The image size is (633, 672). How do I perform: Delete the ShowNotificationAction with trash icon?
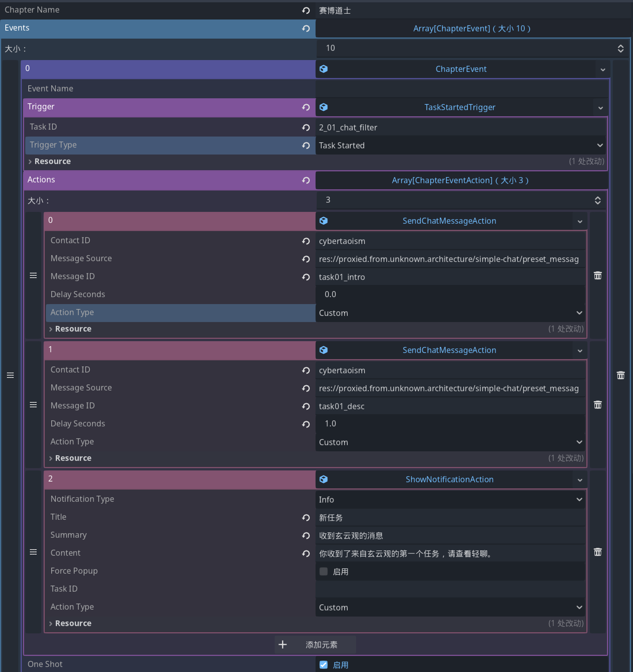[597, 552]
